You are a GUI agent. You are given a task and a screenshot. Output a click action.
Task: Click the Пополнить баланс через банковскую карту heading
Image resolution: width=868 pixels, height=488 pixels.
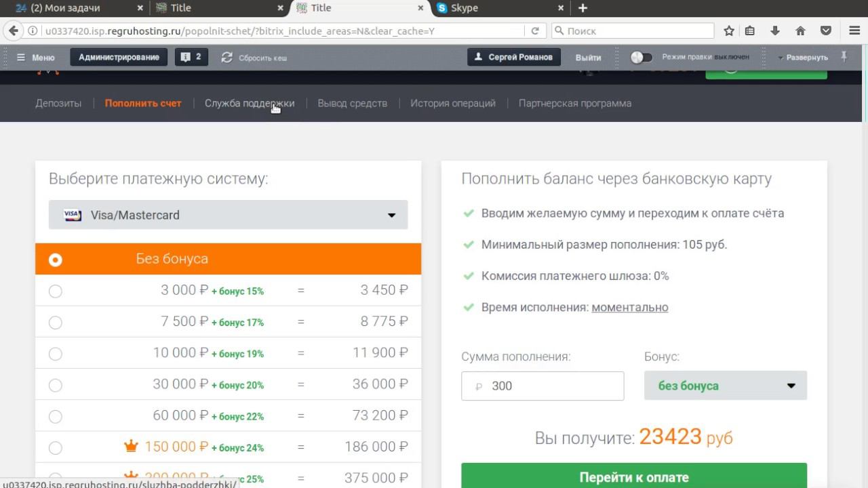tap(616, 179)
